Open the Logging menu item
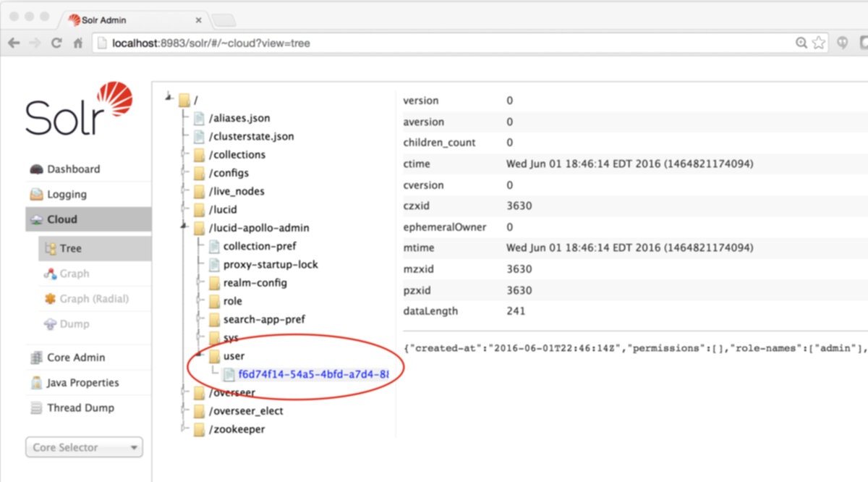The height and width of the screenshot is (482, 868). point(88,195)
